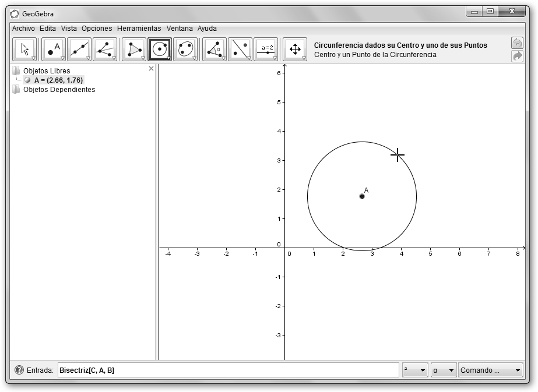Screen dimensions: 538x392
Task: Select the Angle tool
Action: 215,50
